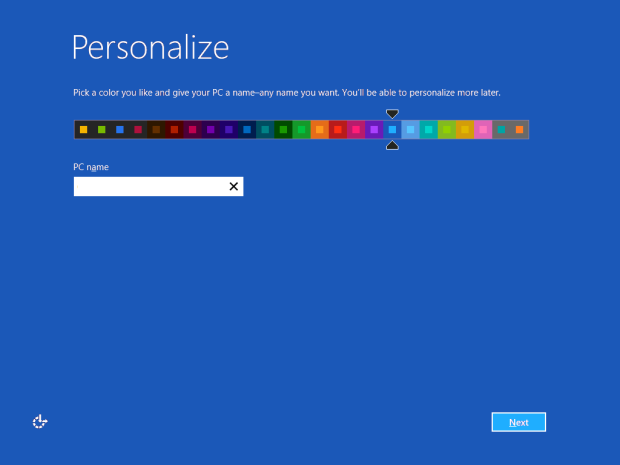Choose the dark green color swatch
Screen dimensions: 620x465
tap(284, 130)
